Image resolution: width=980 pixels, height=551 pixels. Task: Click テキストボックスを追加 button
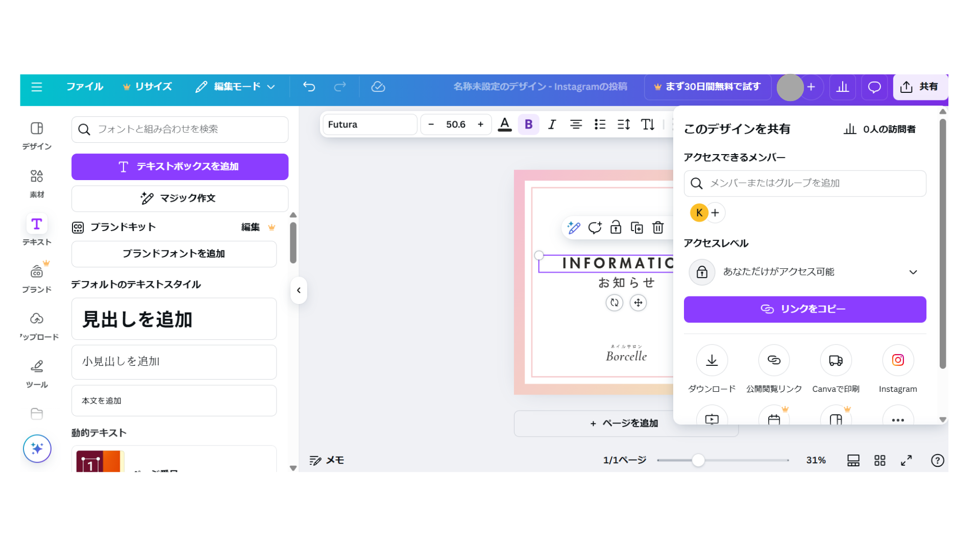180,167
